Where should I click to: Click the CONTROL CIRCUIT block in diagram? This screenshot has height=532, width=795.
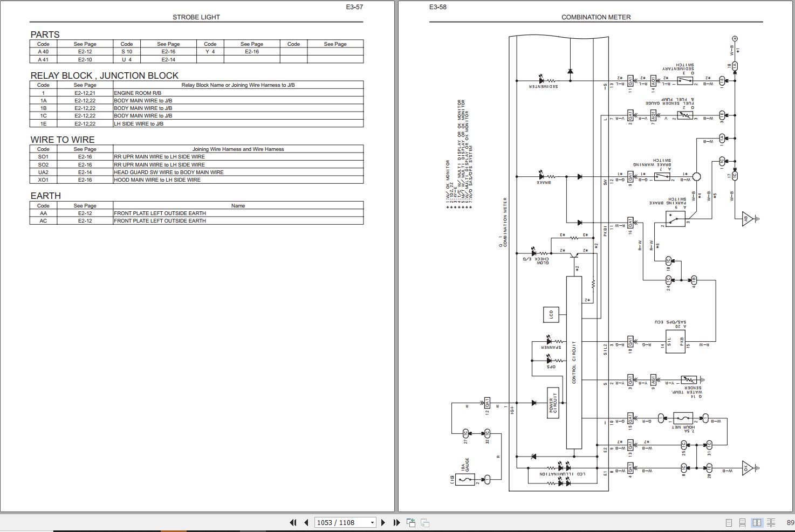point(574,362)
